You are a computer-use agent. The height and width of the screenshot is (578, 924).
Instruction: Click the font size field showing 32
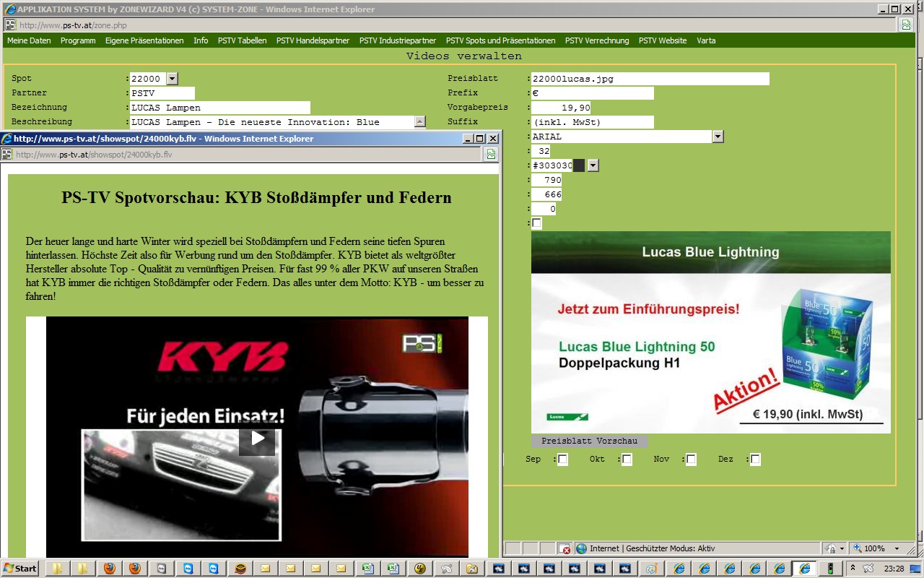tap(541, 151)
